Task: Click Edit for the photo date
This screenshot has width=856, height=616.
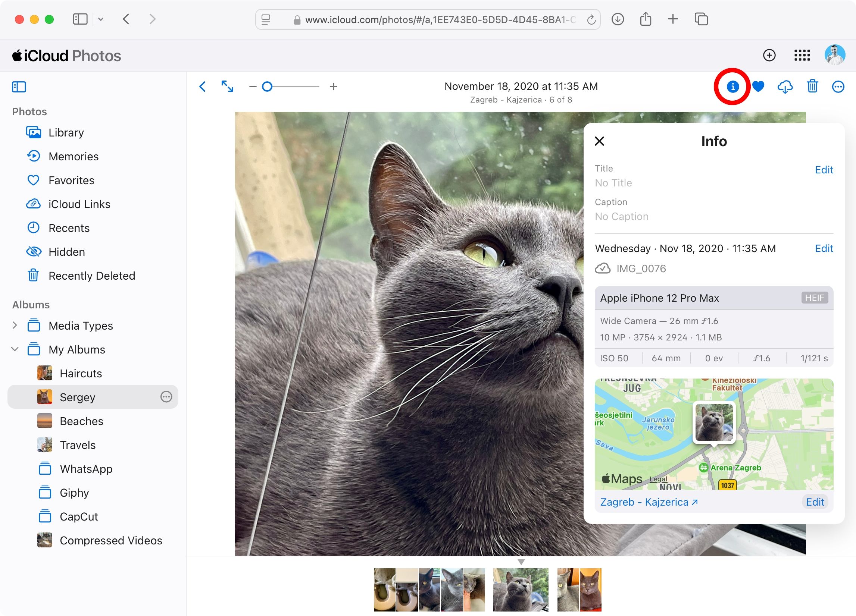Action: 824,248
